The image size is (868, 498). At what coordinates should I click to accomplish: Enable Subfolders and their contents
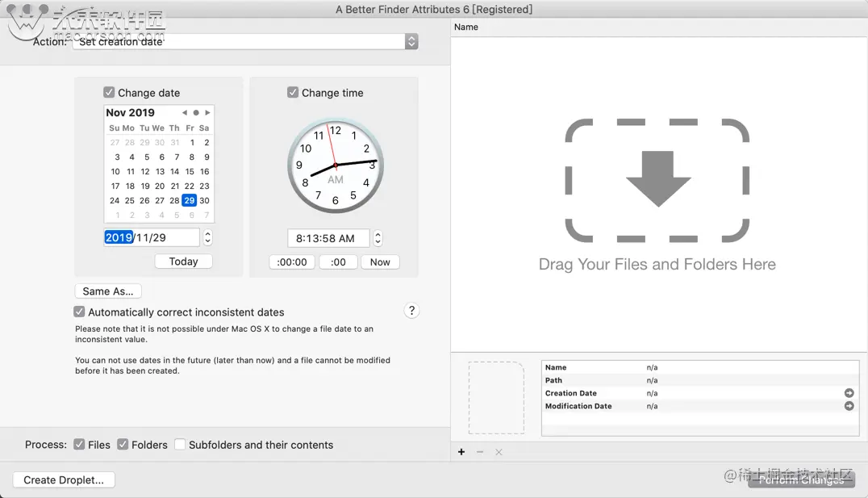(180, 444)
